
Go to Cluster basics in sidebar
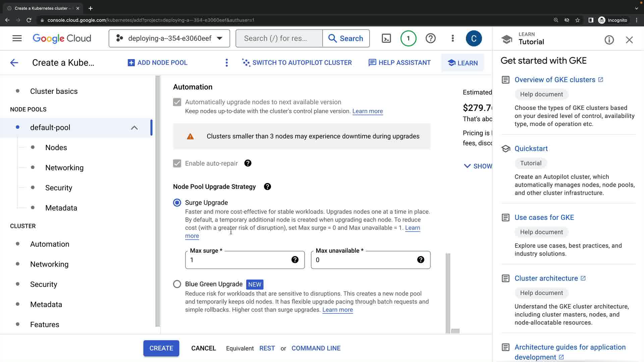coord(54,91)
